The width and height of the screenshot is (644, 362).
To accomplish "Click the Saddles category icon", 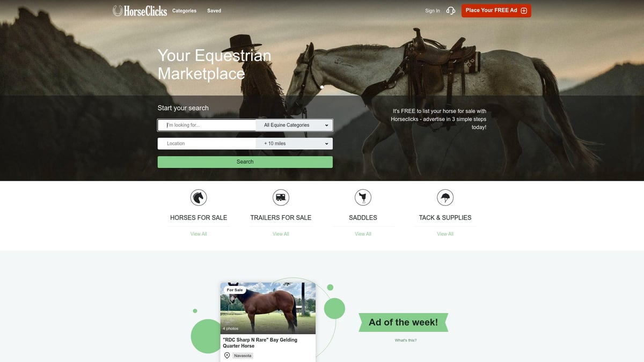I will coord(363,197).
